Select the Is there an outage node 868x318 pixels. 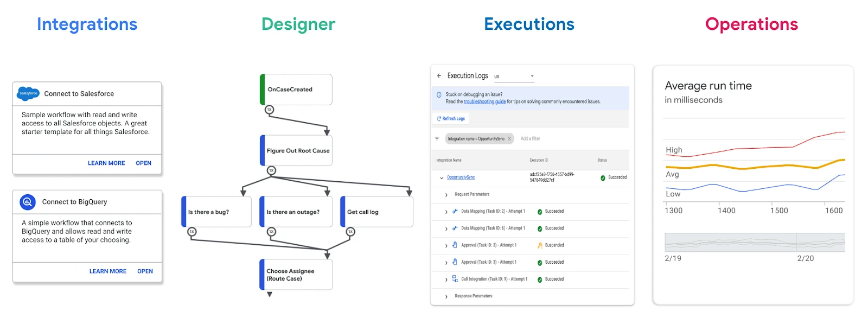click(296, 212)
